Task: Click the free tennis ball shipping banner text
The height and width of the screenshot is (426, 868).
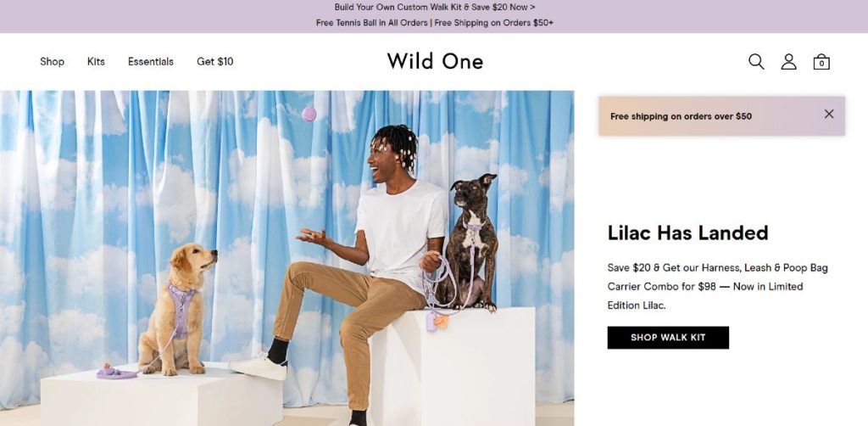Action: [x=435, y=23]
